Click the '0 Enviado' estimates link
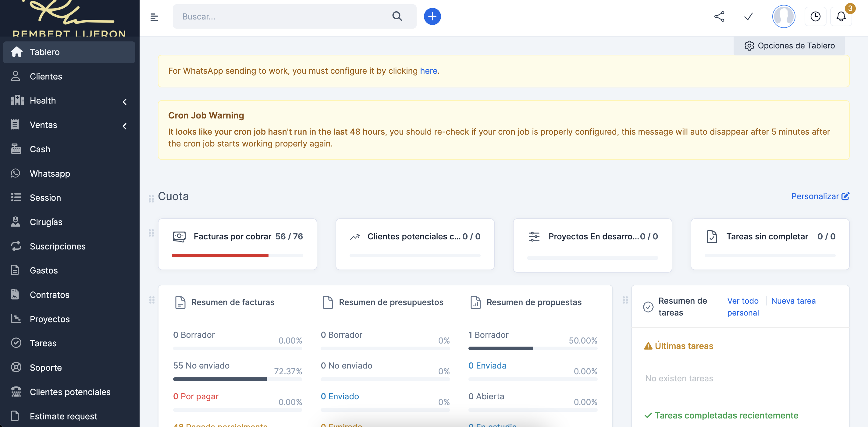868x427 pixels. [340, 396]
